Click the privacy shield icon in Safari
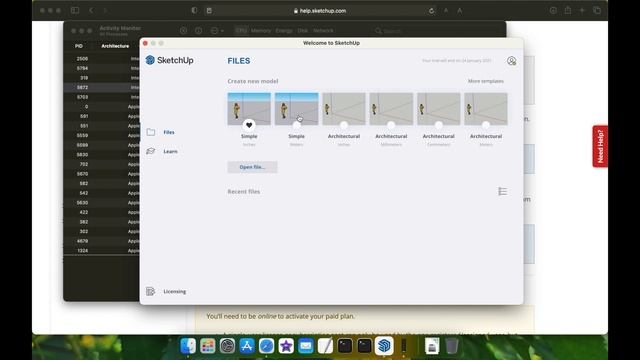640x360 pixels. click(194, 11)
